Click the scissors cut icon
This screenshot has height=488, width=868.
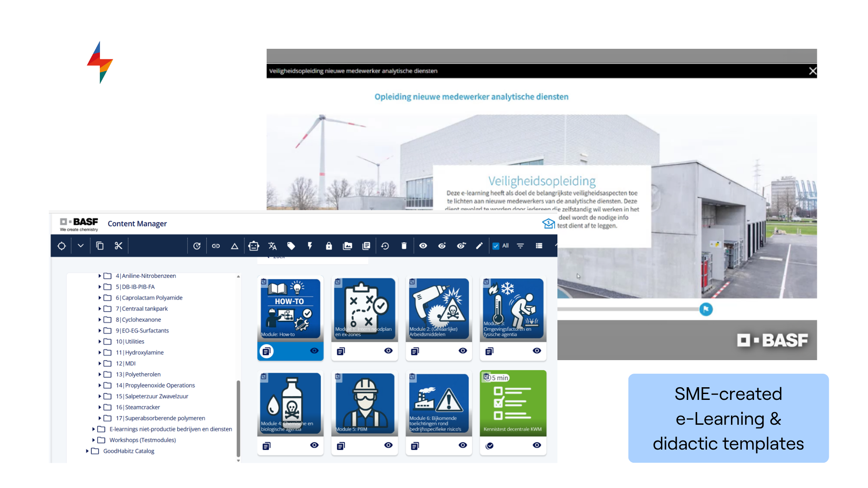(x=118, y=246)
